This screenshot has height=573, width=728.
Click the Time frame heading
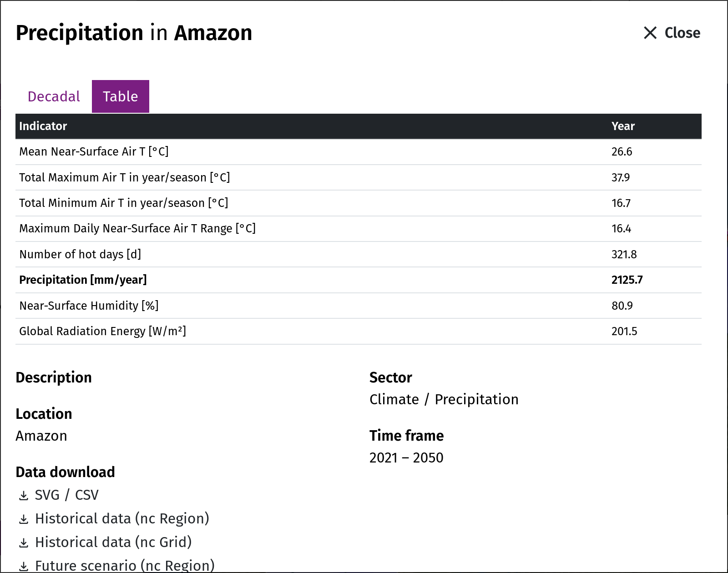(406, 436)
